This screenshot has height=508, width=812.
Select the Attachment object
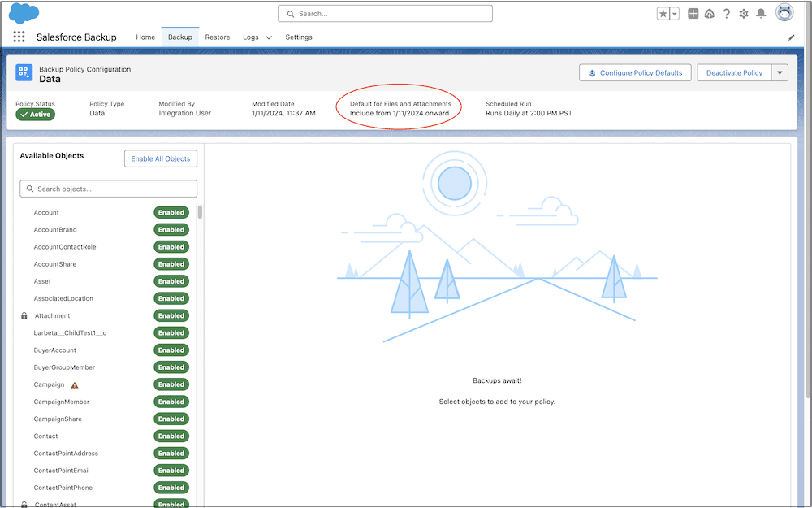(x=52, y=315)
